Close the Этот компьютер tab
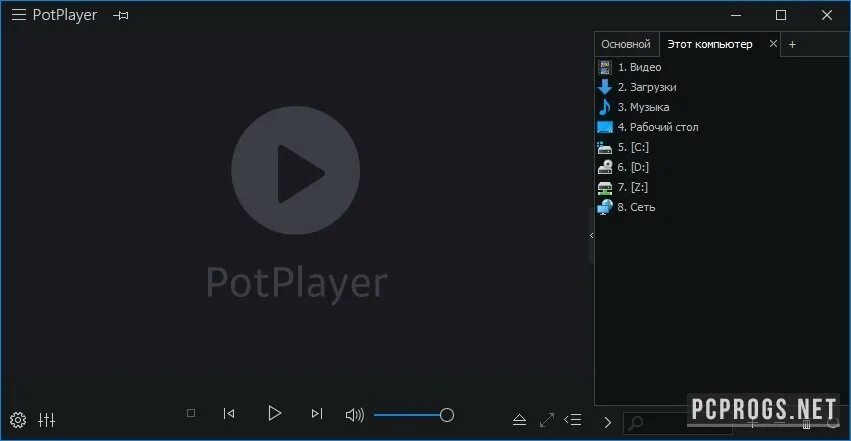Image resolution: width=851 pixels, height=441 pixels. tap(773, 43)
